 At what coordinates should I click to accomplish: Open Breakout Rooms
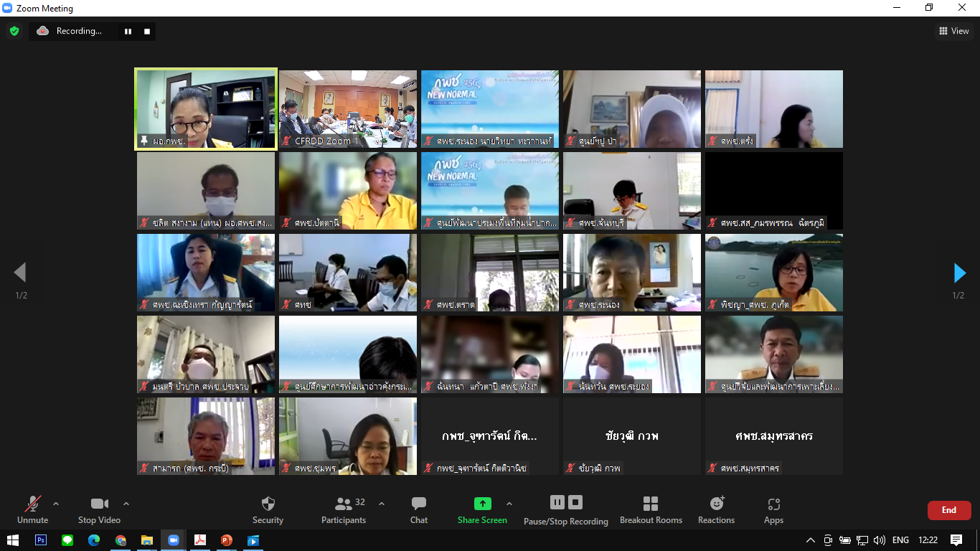(x=651, y=510)
